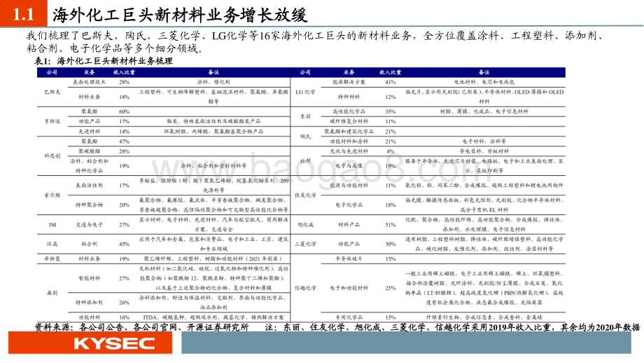This screenshot has height=363, width=644.
Task: Select the company cell "陶氏"
Action: pyautogui.click(x=305, y=137)
